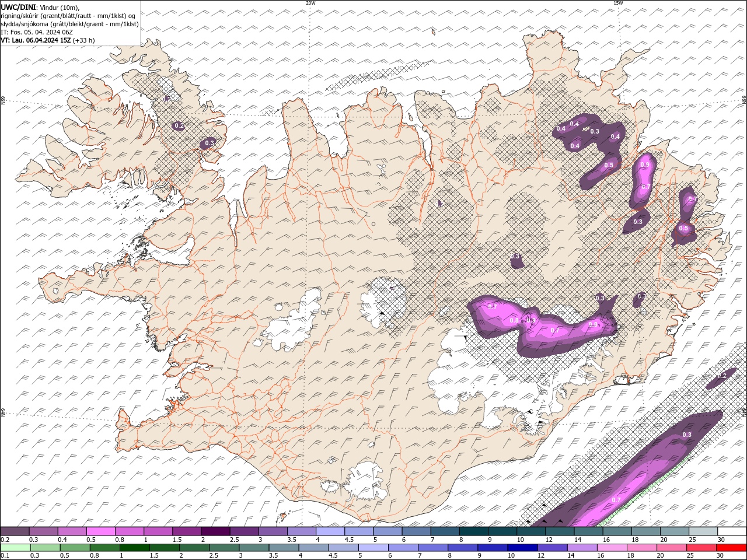The image size is (747, 560).
Task: Click the 0.2 snowfall value in the Westfjords
Action: [x=179, y=126]
